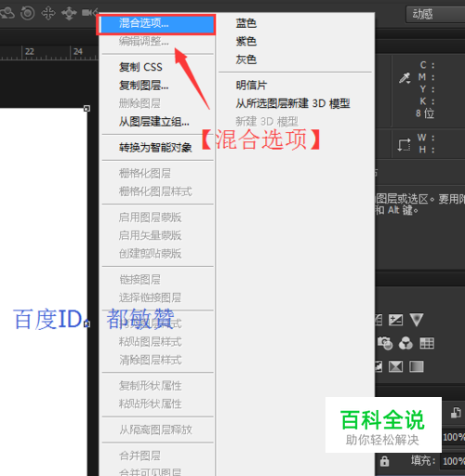
Task: Click the canvas transform handle at top-right corner
Action: (x=86, y=109)
